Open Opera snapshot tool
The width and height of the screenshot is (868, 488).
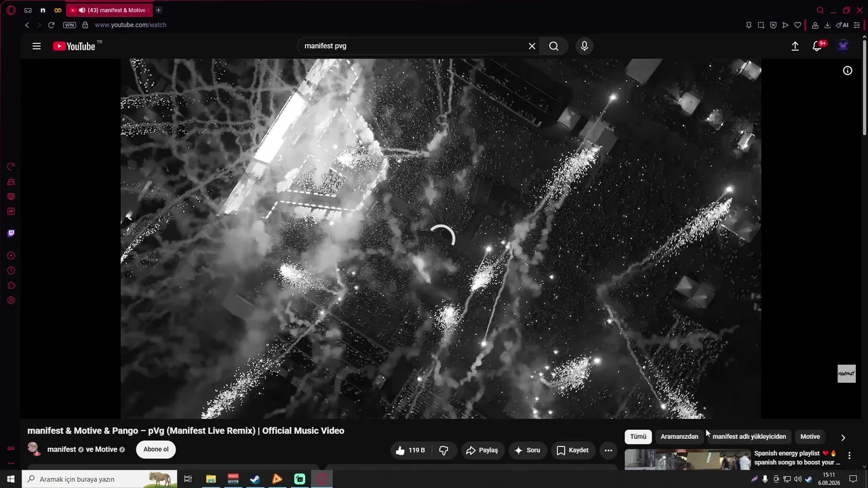tap(761, 25)
